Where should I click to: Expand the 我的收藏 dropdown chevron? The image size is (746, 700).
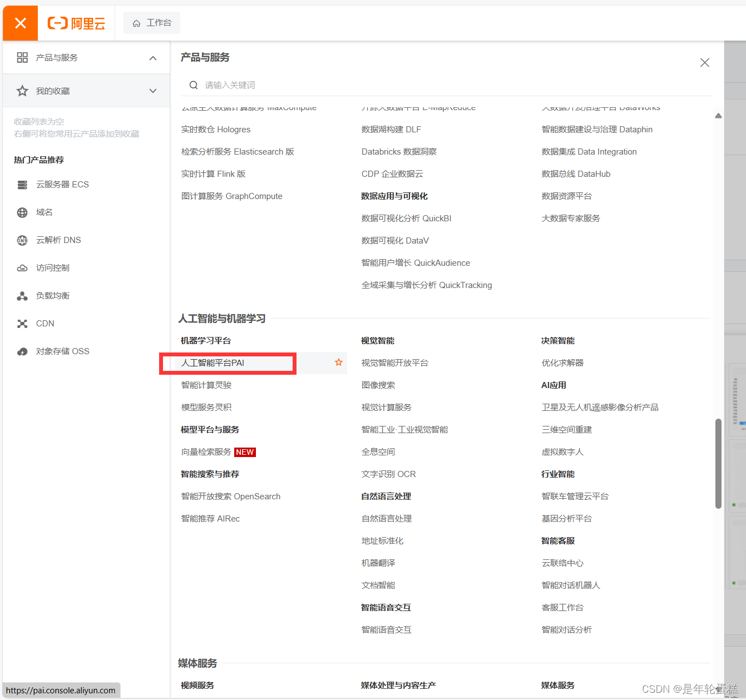click(x=153, y=91)
